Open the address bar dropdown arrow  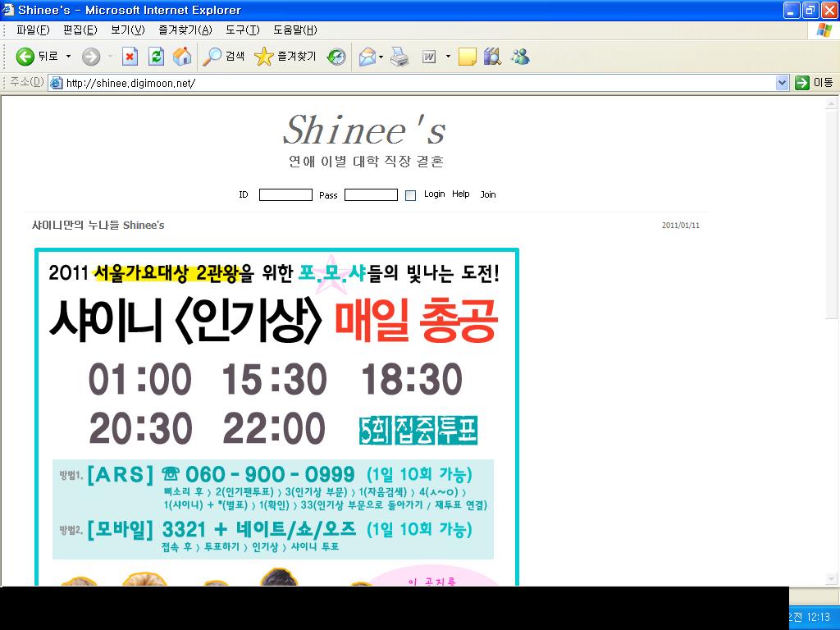pyautogui.click(x=782, y=83)
